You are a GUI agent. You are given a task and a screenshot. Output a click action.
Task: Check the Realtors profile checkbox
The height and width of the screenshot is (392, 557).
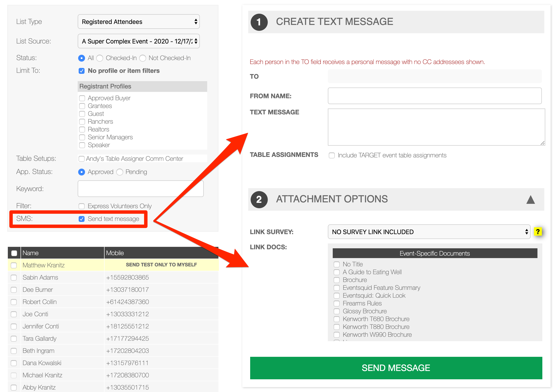[x=82, y=130]
